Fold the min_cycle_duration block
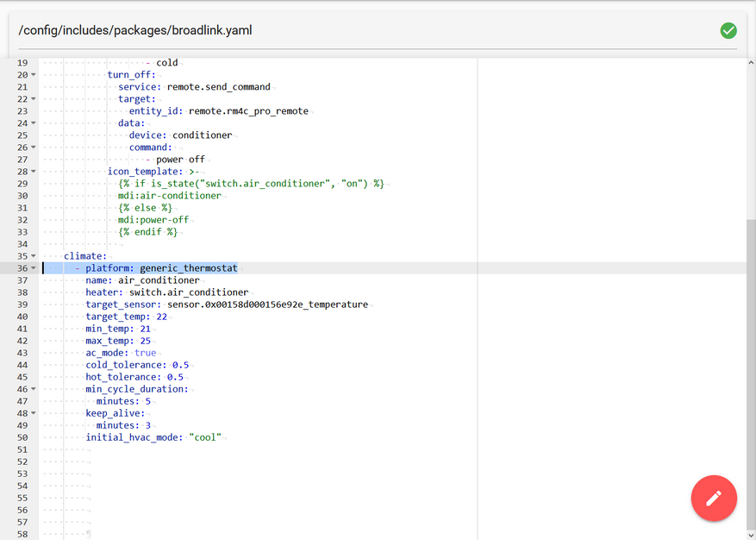The image size is (756, 540). (34, 389)
